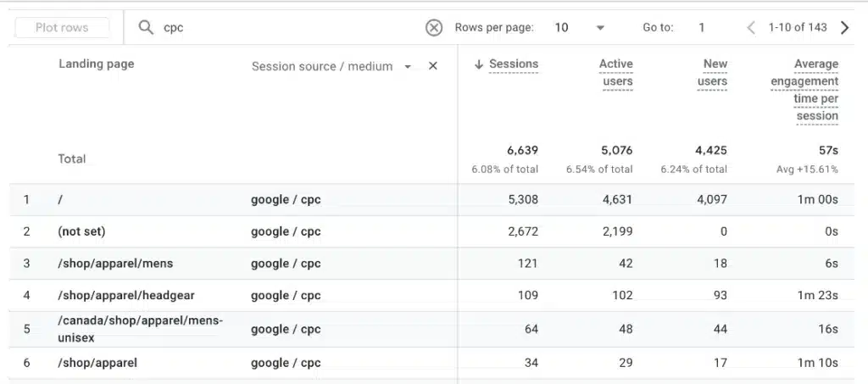The image size is (868, 384).
Task: Go to the previous page of results
Action: click(751, 28)
